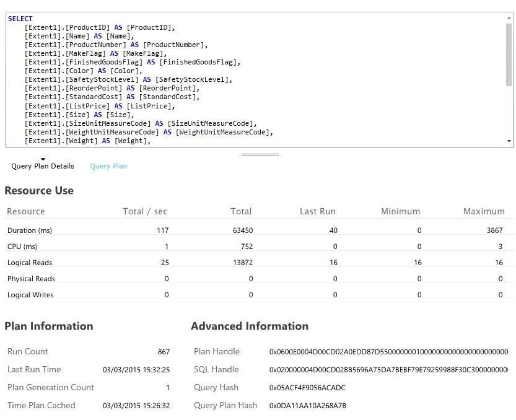The image size is (516, 420).
Task: Click the SELECT keyword in the SQL text
Action: (20, 19)
